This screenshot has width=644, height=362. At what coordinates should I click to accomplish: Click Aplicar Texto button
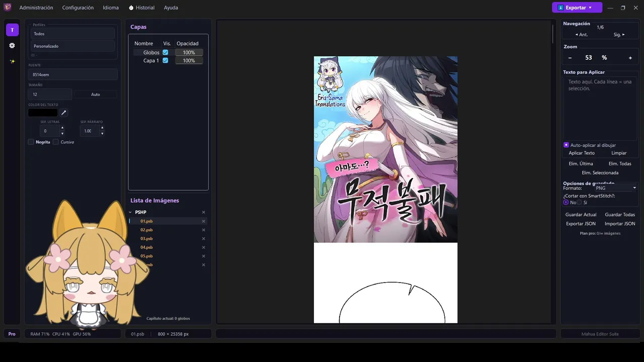click(582, 153)
